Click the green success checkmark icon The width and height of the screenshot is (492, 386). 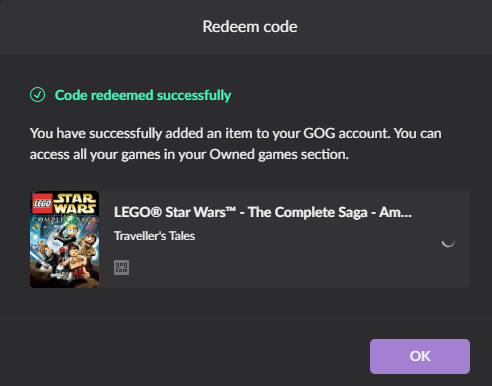(37, 95)
